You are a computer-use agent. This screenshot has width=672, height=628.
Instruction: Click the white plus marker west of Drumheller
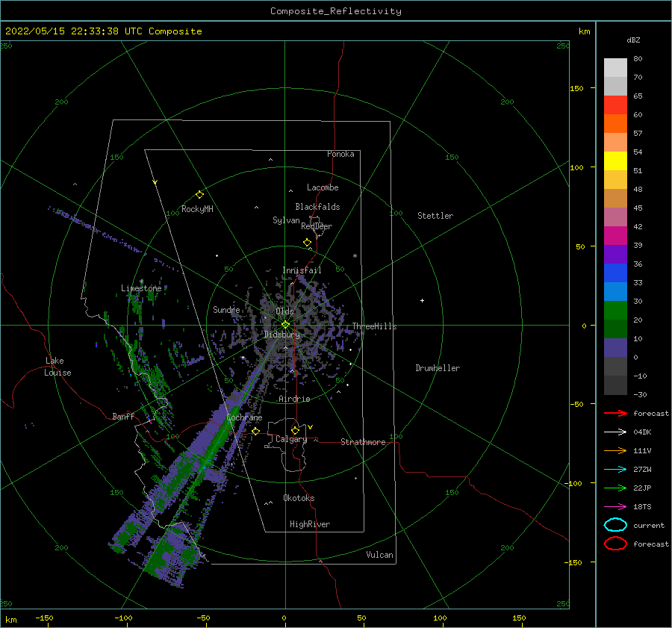tap(422, 300)
